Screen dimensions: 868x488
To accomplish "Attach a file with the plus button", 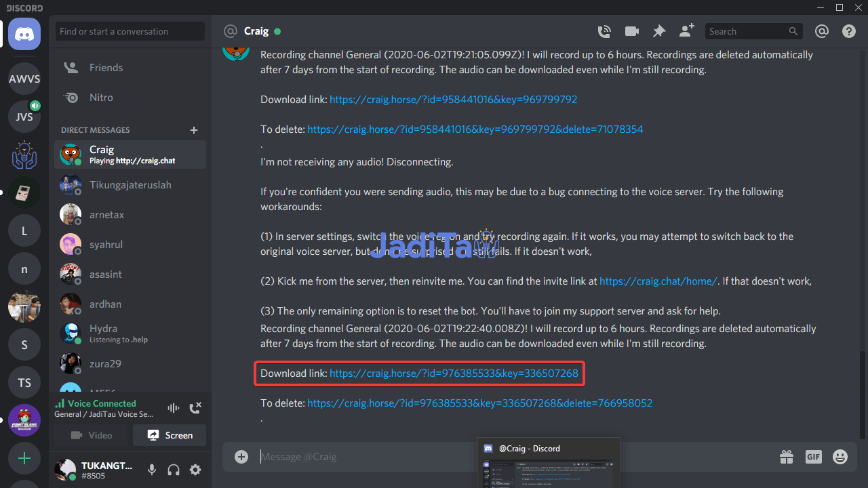I will click(241, 456).
